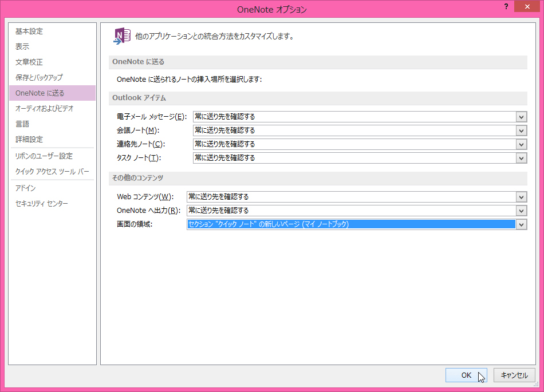Select クイック アクセス ツール バー category
Screen dimensions: 544x392
(52, 172)
